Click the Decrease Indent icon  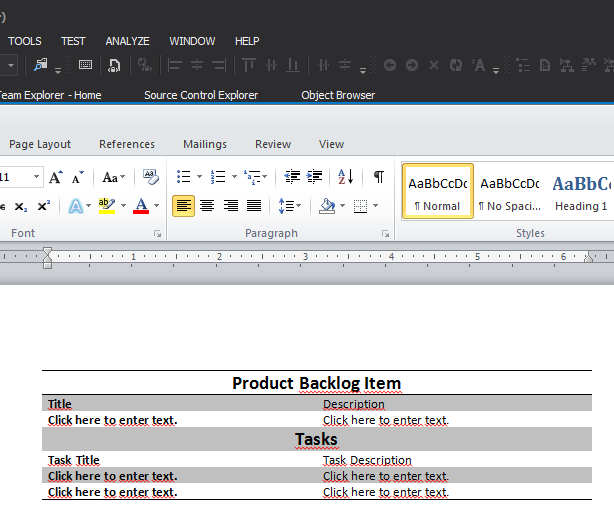tap(292, 177)
